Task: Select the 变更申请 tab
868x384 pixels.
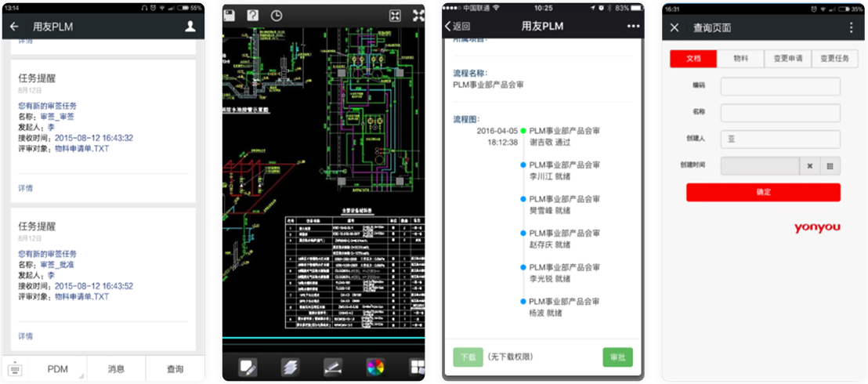Action: pyautogui.click(x=787, y=59)
